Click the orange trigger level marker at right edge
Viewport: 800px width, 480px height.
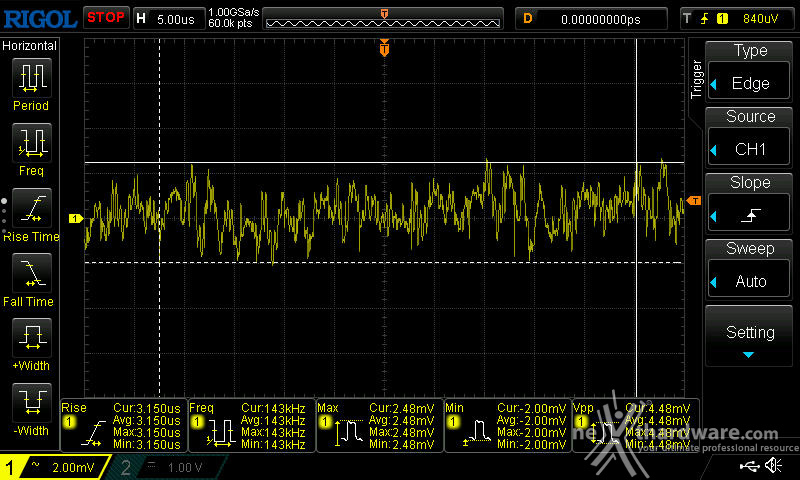(694, 201)
